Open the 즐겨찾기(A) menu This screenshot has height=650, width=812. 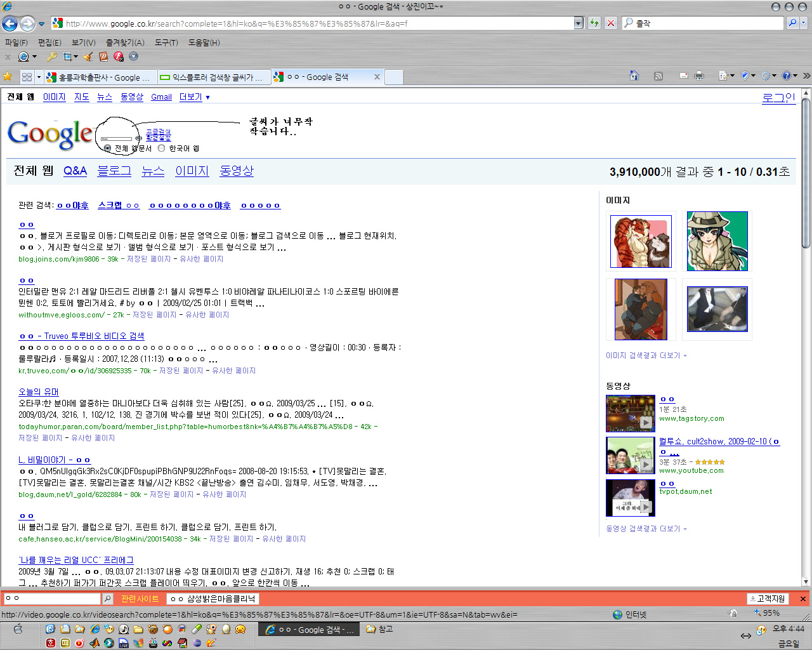(x=125, y=43)
